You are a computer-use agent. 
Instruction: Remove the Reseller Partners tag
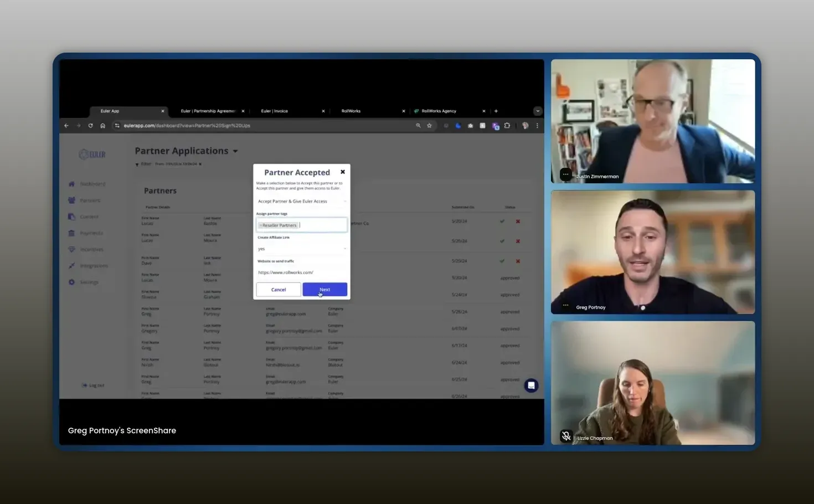(261, 225)
